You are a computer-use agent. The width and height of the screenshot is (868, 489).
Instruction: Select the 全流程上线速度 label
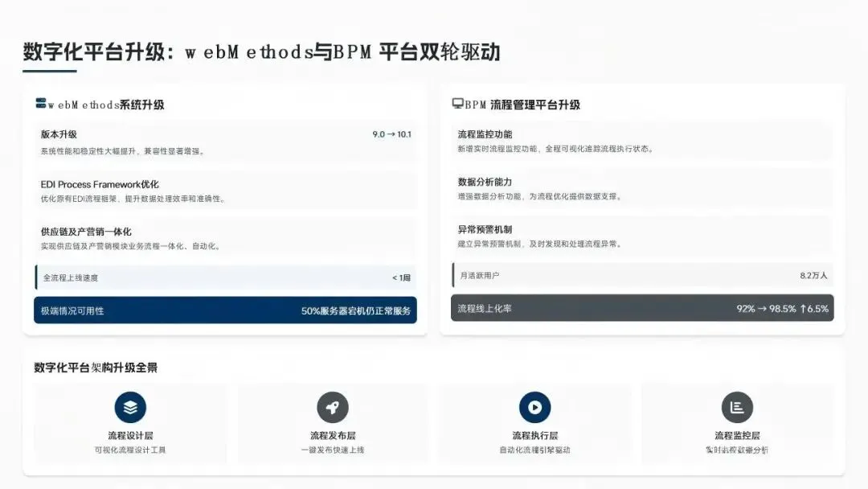(x=71, y=277)
